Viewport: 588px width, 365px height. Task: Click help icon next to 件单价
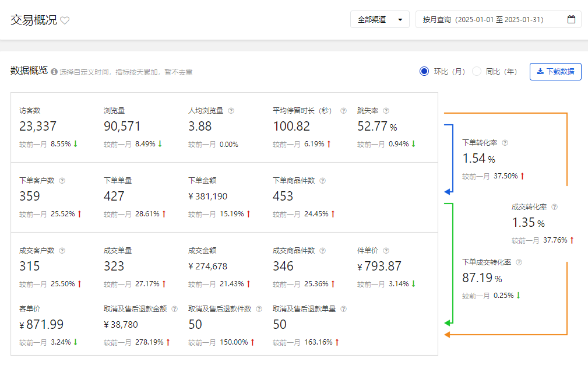pos(386,251)
